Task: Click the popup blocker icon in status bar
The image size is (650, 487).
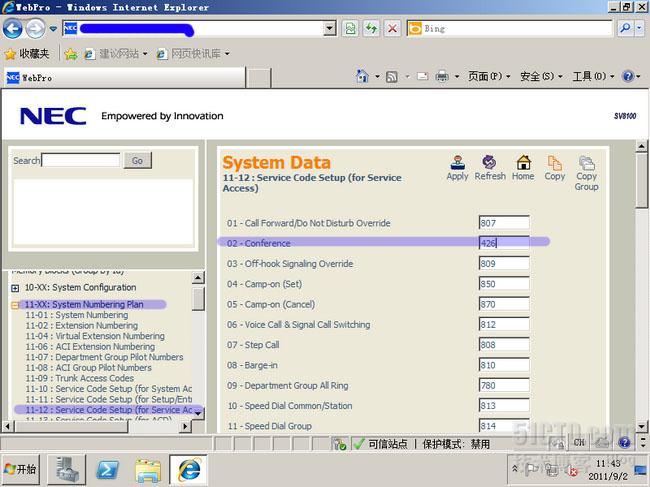Action: point(340,444)
